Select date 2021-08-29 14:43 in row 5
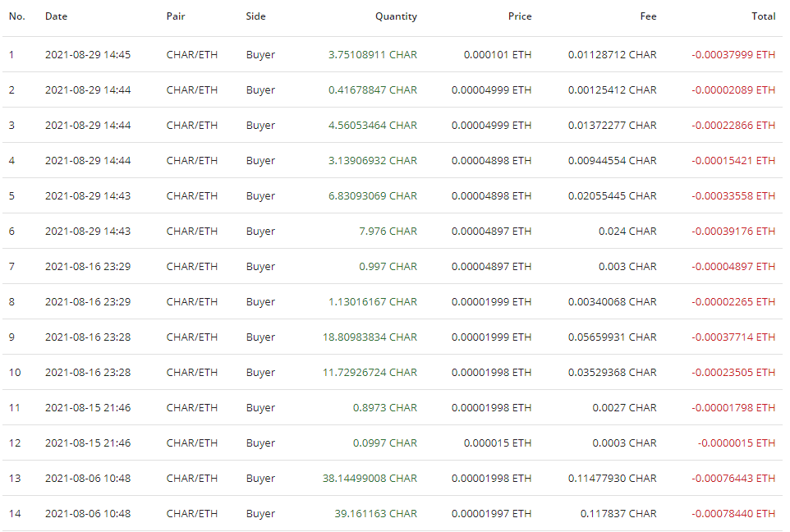Screen dimensions: 790x532 pos(88,195)
